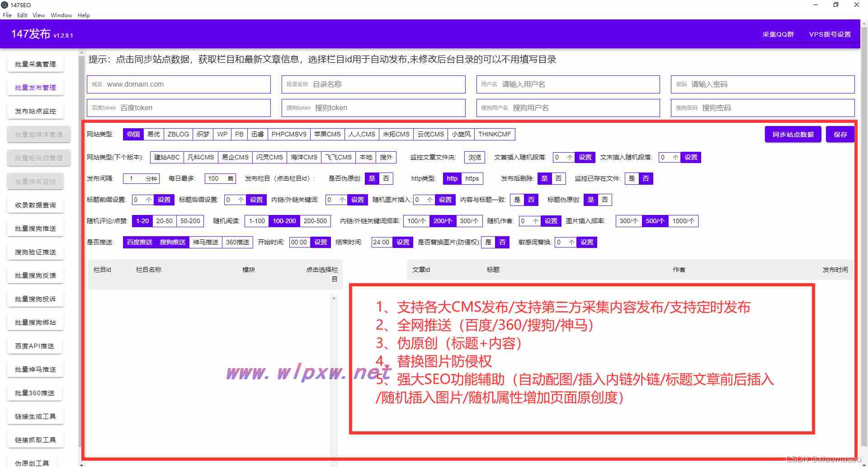868x467 pixels.
Task: Open 批量神马推送 in sidebar
Action: tap(35, 369)
